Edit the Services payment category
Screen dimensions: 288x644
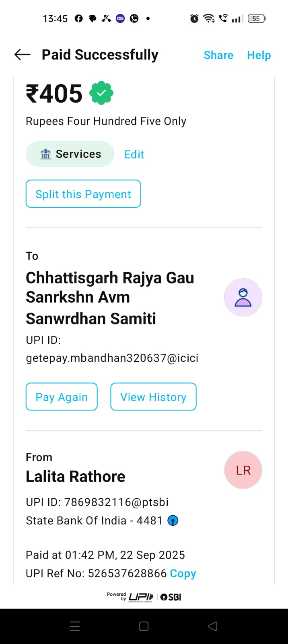[134, 155]
